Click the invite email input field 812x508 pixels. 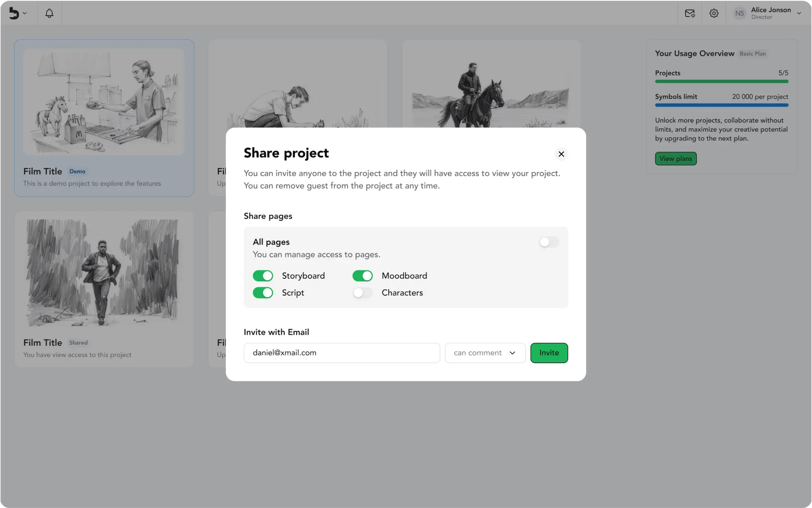point(341,353)
